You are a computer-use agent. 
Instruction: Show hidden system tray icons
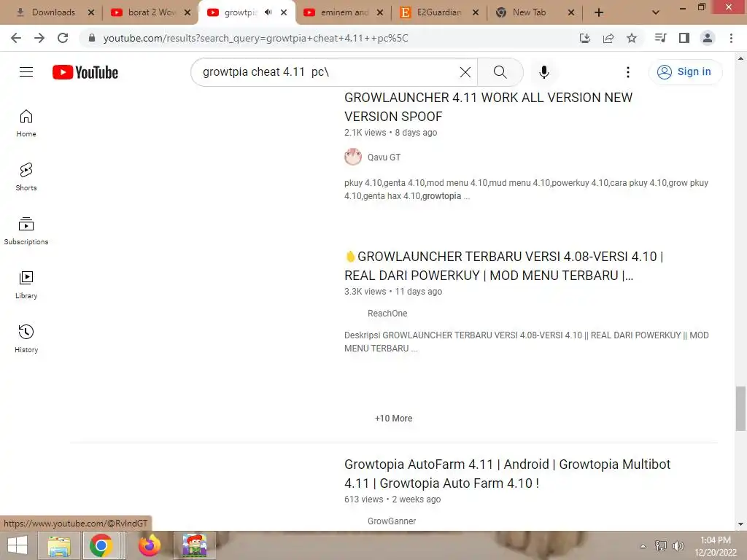click(x=643, y=546)
